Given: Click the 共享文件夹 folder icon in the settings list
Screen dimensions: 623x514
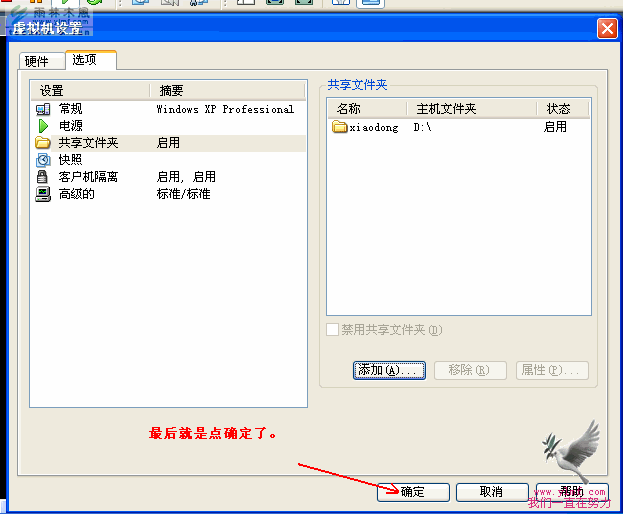Looking at the screenshot, I should click(43, 143).
